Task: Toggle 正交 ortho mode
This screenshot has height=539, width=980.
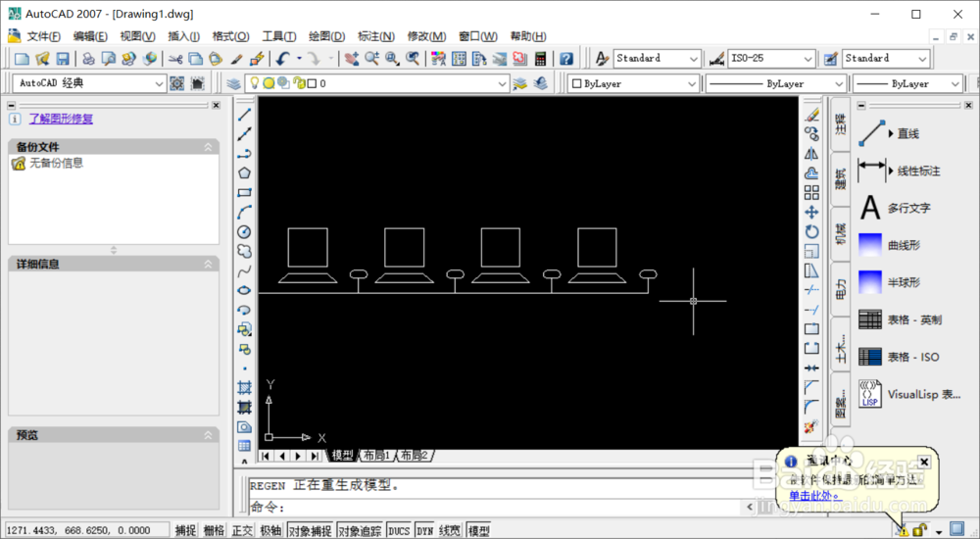Action: click(x=242, y=531)
